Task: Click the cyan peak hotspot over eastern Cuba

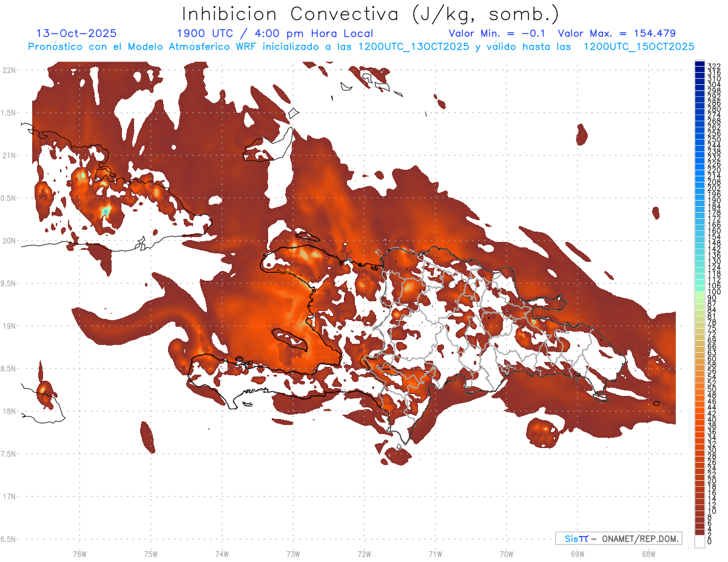Action: 106,210
